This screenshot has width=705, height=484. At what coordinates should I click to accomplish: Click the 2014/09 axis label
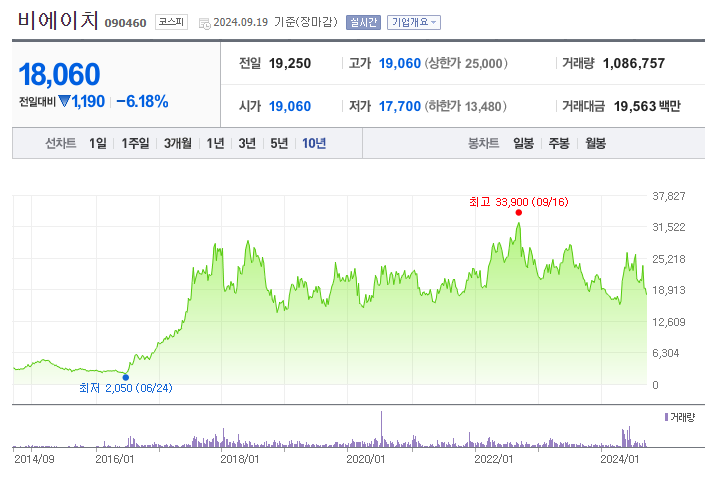[x=34, y=459]
